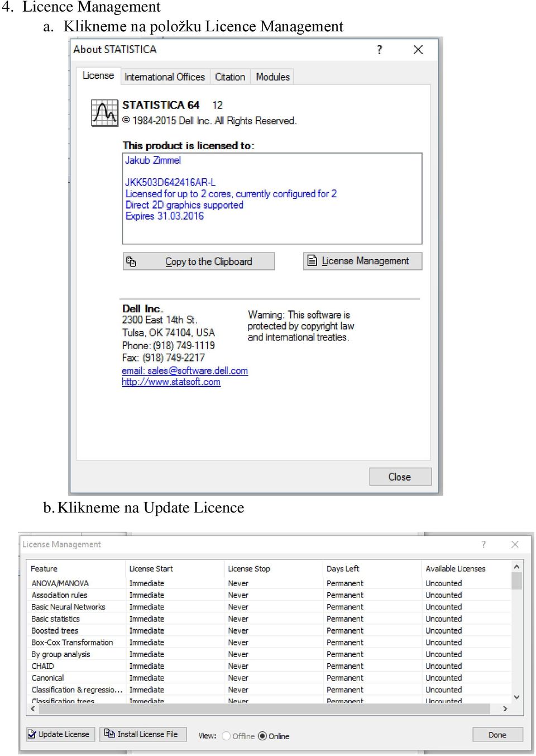
Task: Switch to the Citation tab
Action: [230, 77]
